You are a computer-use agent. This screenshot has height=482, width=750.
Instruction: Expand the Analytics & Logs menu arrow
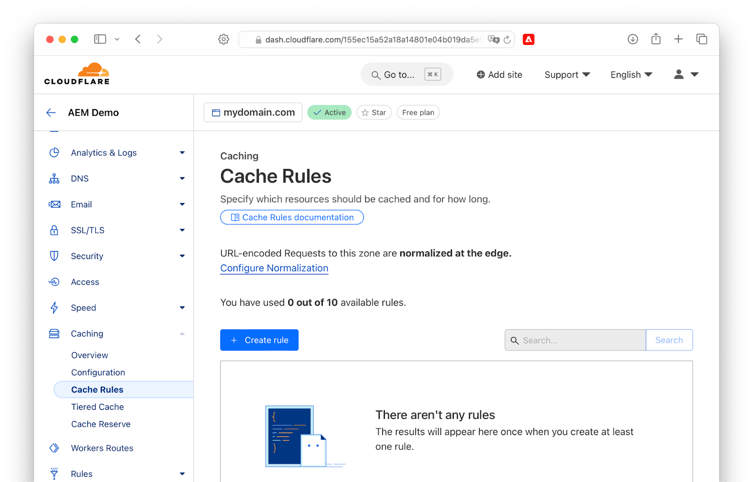click(182, 153)
